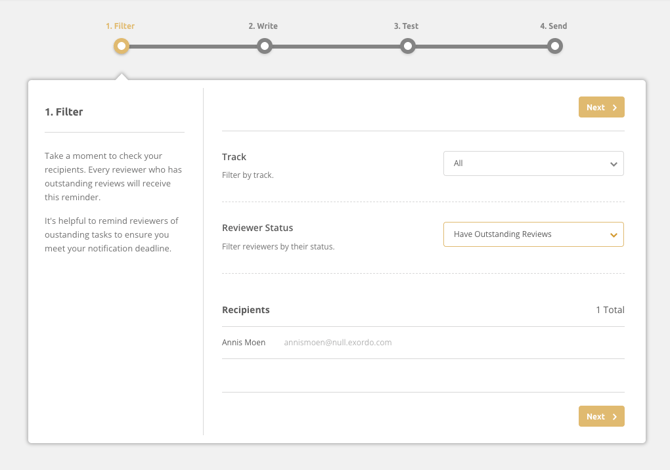Image resolution: width=670 pixels, height=470 pixels.
Task: Click the '1 Total' recipients count
Action: (x=610, y=310)
